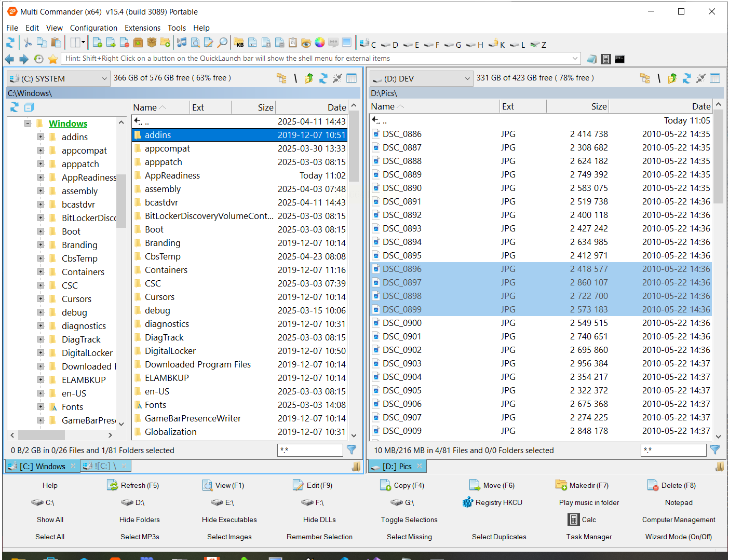Click the magnifying glass search icon
This screenshot has width=729, height=560.
[x=222, y=43]
